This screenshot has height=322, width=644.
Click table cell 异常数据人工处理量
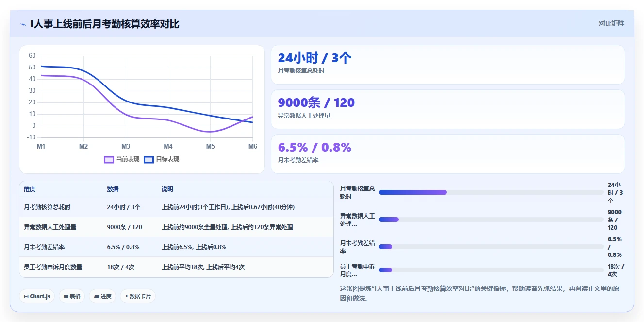click(x=50, y=227)
